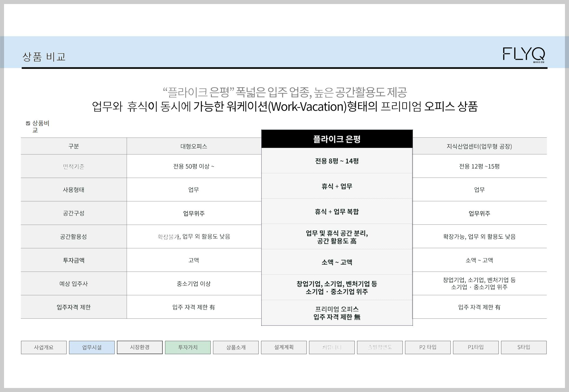
Task: Click the 지식산업센터(업무형 공장) header
Action: coord(479,146)
